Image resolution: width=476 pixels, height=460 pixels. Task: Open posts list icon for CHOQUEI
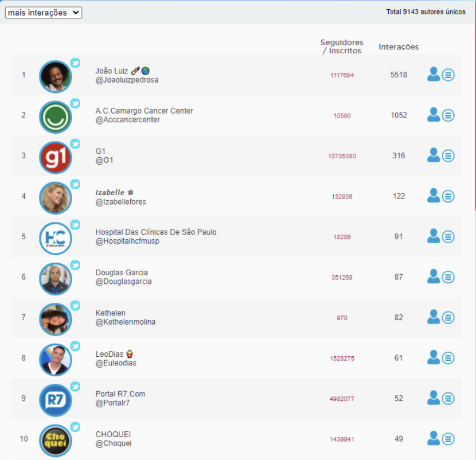coord(448,438)
